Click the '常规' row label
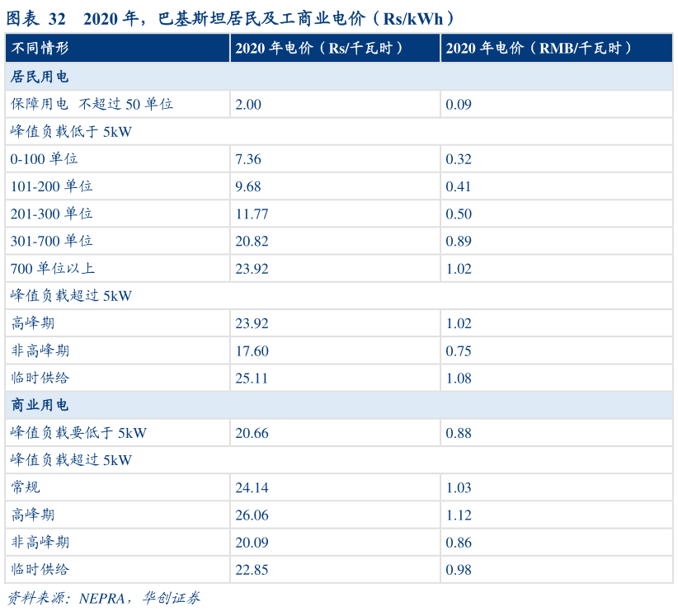The width and height of the screenshot is (678, 616). point(26,487)
